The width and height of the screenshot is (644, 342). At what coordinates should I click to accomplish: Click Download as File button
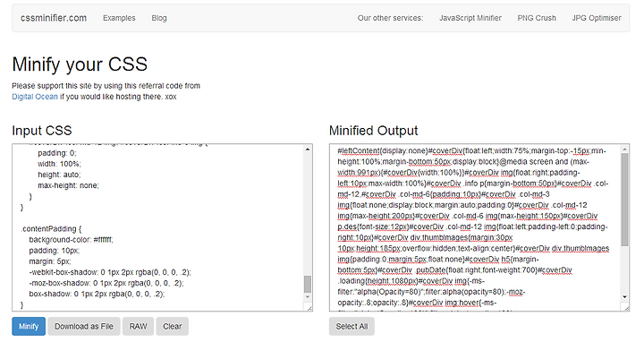[84, 327]
